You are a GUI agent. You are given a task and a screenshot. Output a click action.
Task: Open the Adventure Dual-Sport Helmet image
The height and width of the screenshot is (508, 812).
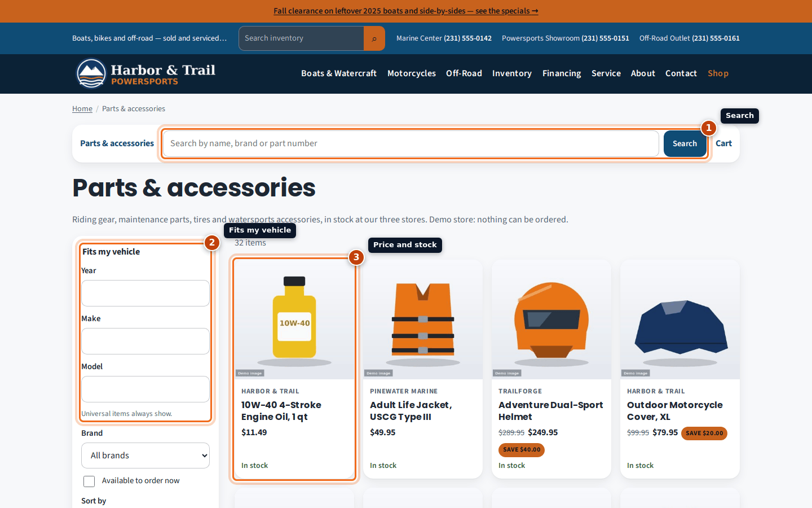click(551, 319)
